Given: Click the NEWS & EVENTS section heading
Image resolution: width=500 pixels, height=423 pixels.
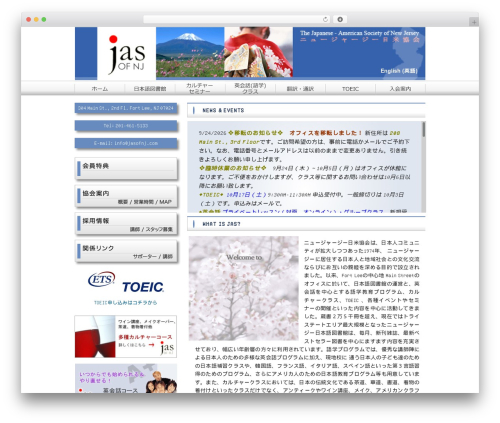Looking at the screenshot, I should 223,110.
